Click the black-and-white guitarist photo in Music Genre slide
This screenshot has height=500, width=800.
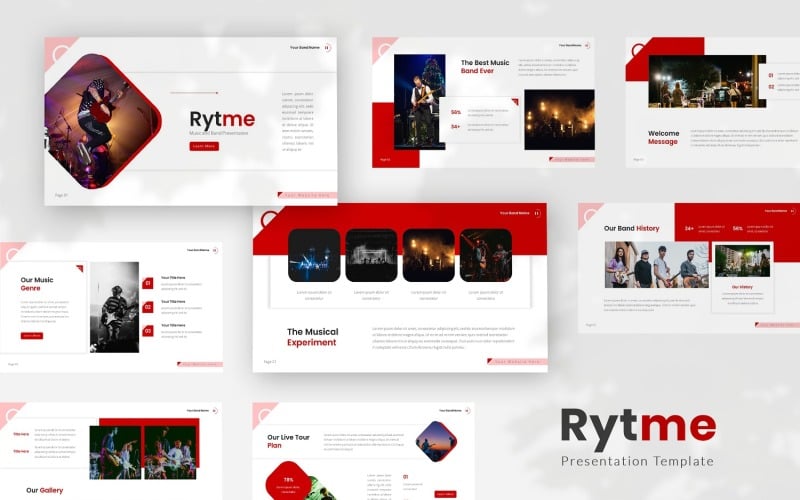[x=114, y=307]
